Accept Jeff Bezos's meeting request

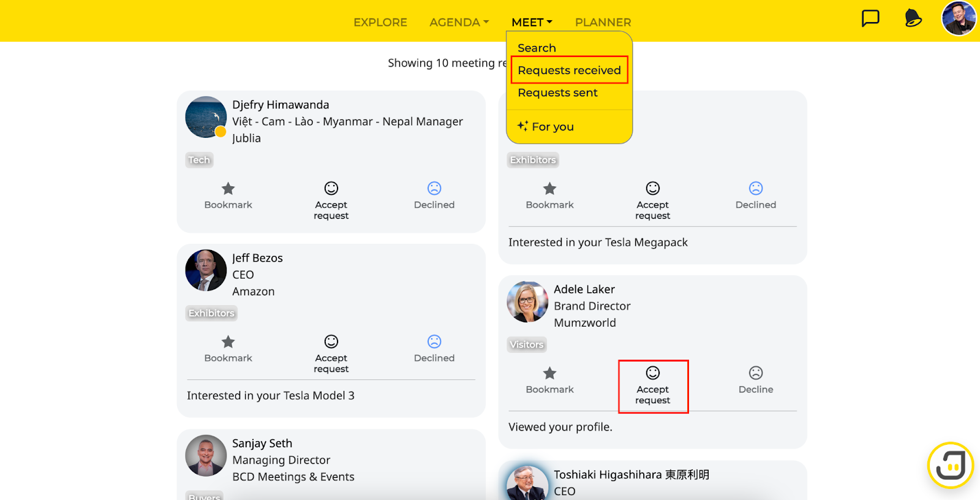331,354
